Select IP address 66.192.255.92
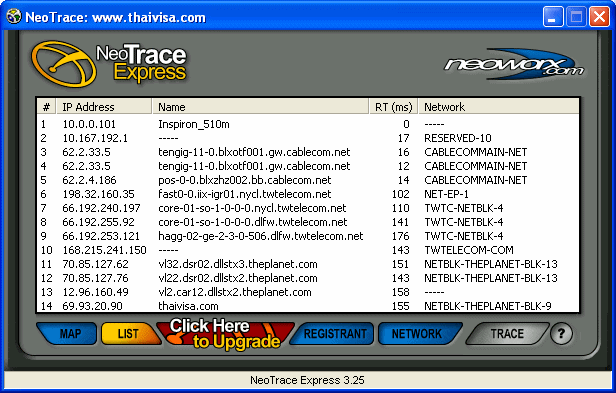 click(x=98, y=222)
